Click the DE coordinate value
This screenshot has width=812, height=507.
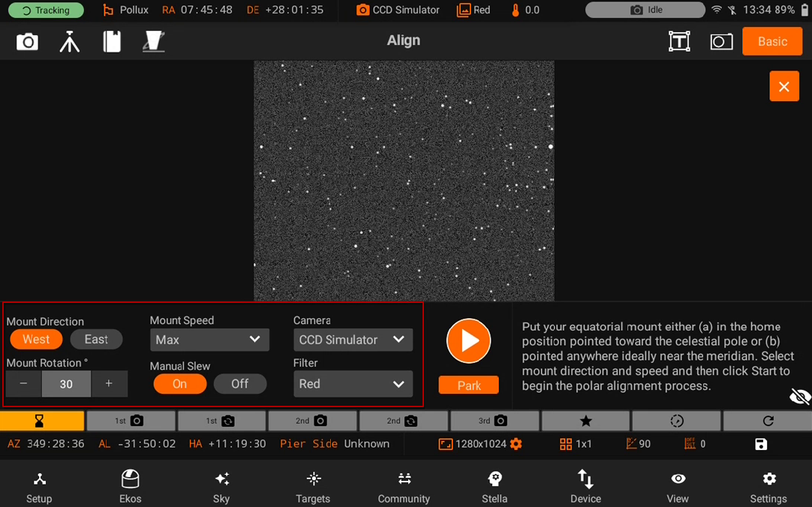(294, 10)
